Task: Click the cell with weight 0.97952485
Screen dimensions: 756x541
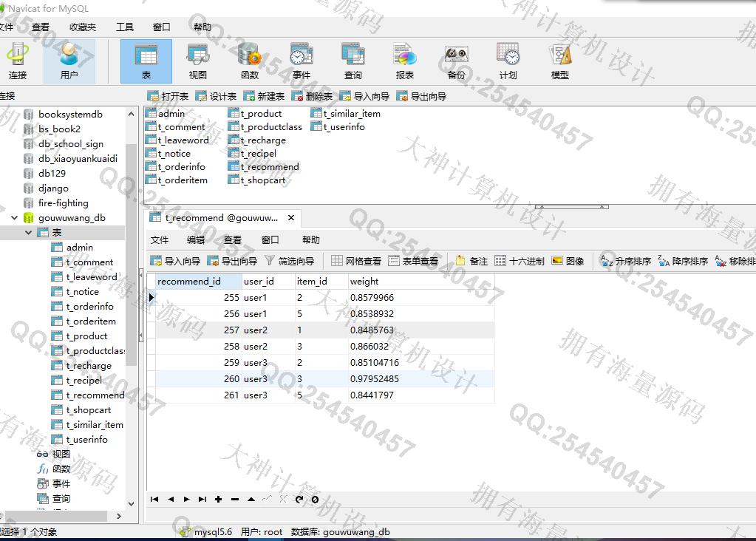Action: [421, 379]
